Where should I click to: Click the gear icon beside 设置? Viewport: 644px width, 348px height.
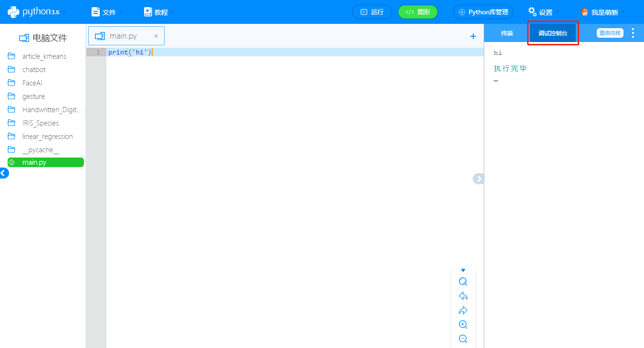pyautogui.click(x=532, y=11)
